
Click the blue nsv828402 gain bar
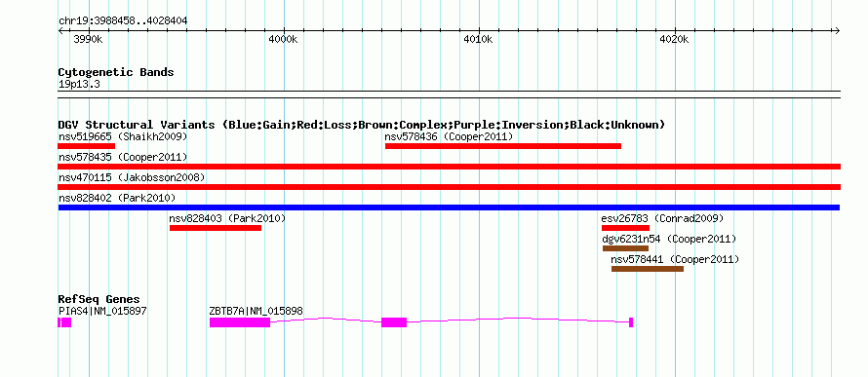click(449, 207)
